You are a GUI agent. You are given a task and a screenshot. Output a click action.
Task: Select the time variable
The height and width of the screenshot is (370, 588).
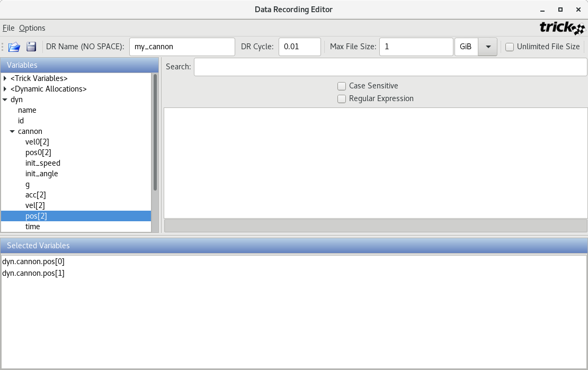click(x=33, y=227)
